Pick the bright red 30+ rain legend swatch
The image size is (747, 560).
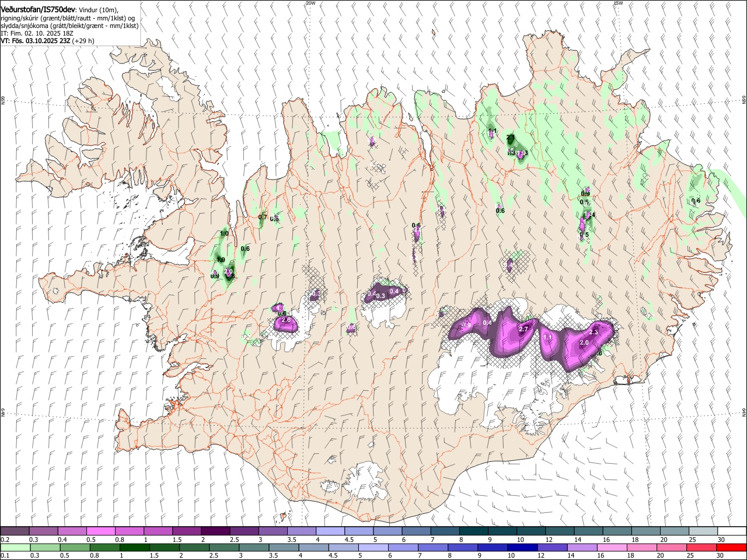[x=731, y=548]
